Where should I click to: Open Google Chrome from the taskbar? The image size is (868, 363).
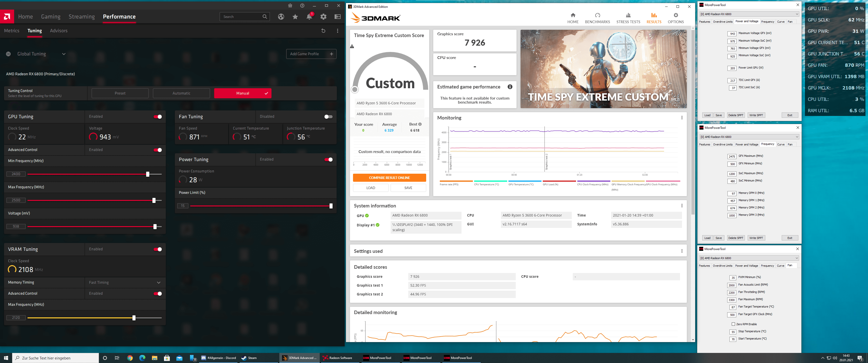point(130,358)
